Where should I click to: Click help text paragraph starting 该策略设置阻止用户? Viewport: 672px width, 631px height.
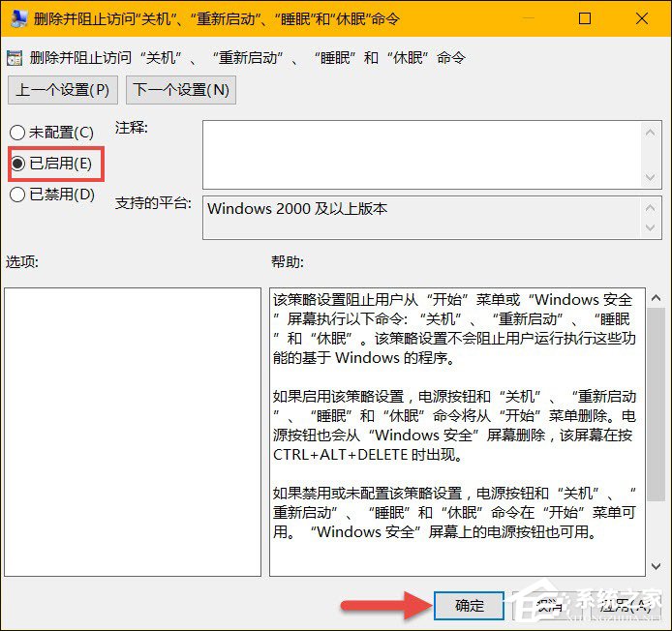point(454,329)
